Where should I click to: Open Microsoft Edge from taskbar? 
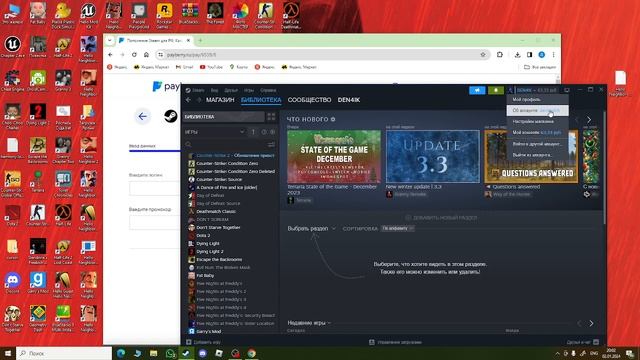click(121, 353)
